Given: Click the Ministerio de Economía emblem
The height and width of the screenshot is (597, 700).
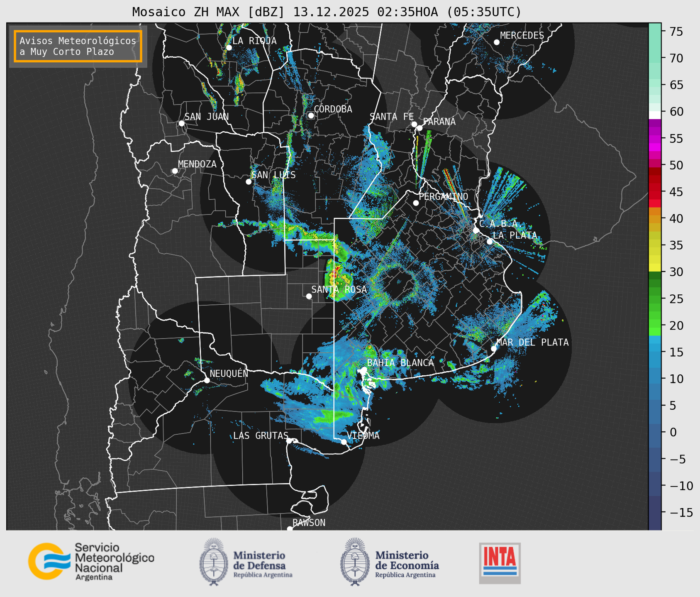Looking at the screenshot, I should point(355,562).
